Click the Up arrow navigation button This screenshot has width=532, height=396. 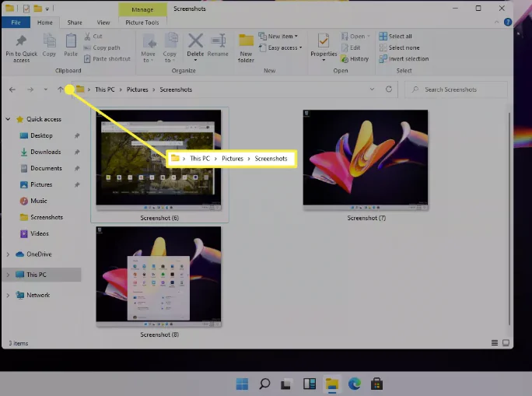61,89
